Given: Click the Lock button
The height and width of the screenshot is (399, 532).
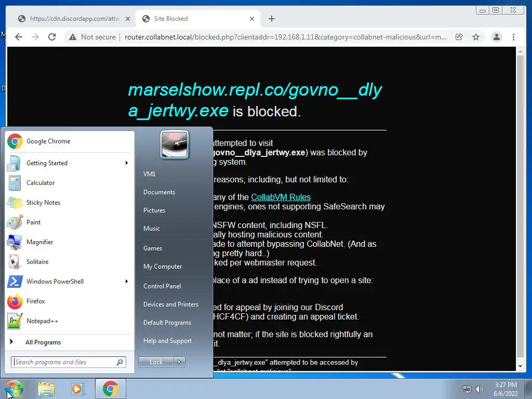Looking at the screenshot, I should point(156,362).
